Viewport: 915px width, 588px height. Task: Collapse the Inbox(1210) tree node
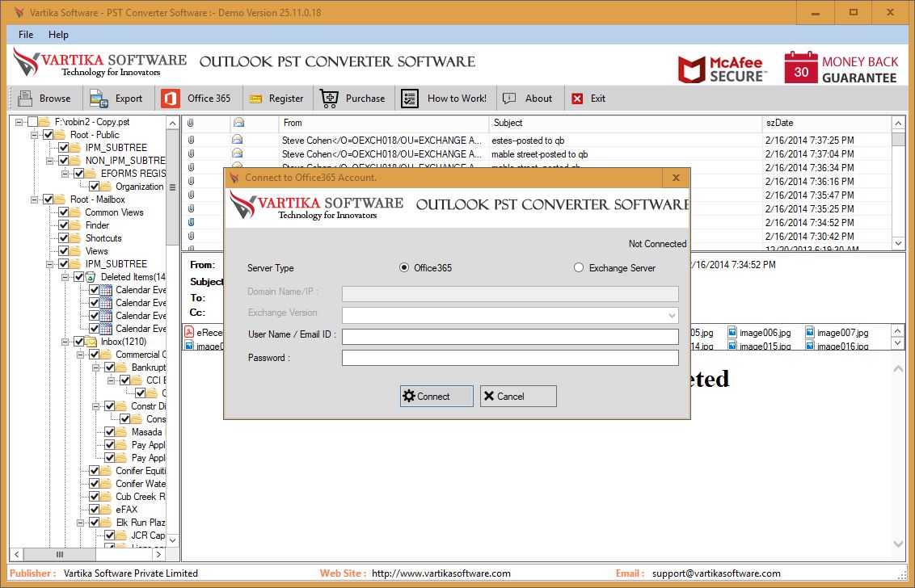(x=65, y=341)
